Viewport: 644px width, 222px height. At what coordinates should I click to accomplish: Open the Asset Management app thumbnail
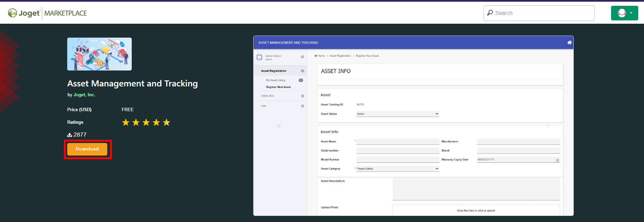pos(99,54)
